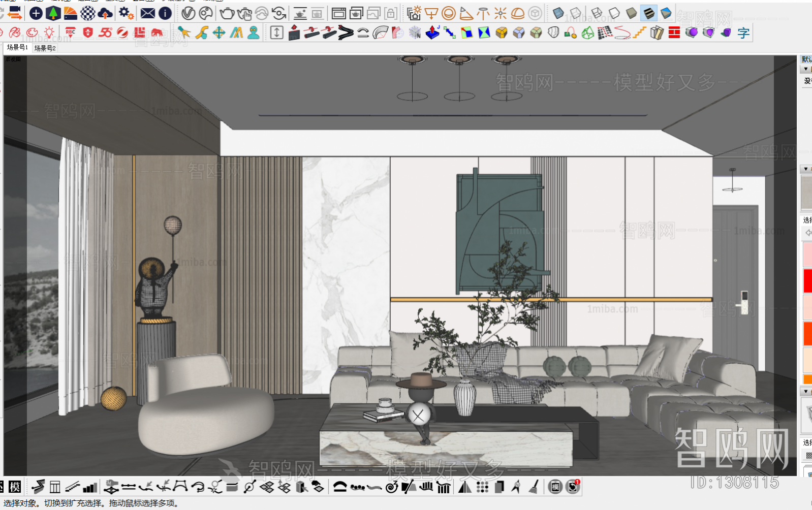The width and height of the screenshot is (812, 510).
Task: Read status bar text 选择对象
Action: (x=20, y=503)
